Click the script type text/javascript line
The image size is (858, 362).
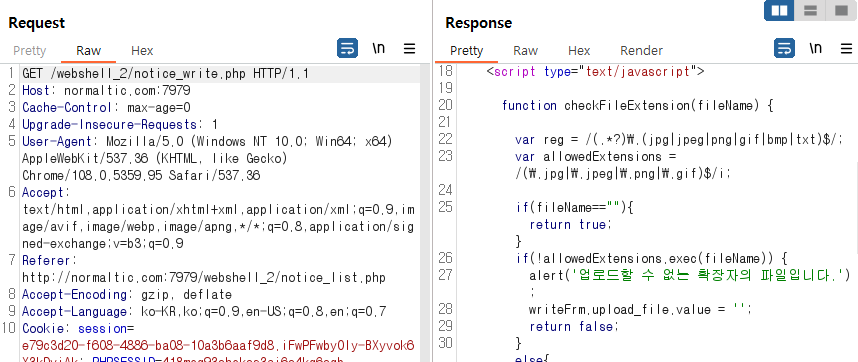(595, 72)
